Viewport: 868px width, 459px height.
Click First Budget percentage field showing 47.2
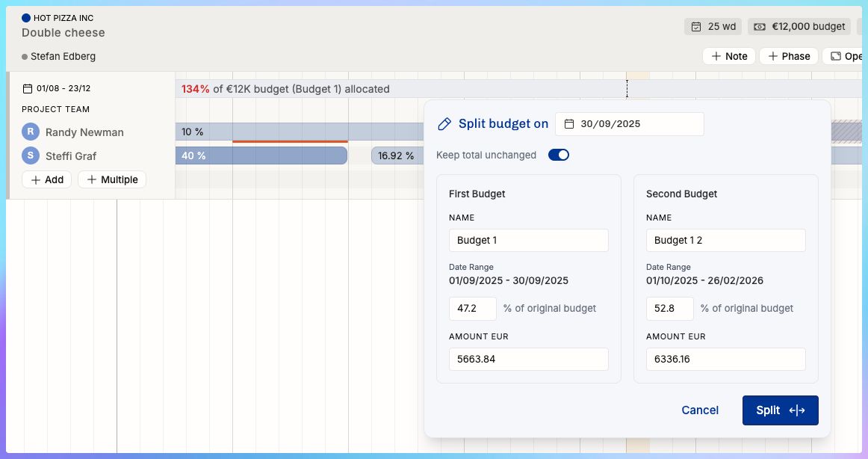(x=472, y=308)
